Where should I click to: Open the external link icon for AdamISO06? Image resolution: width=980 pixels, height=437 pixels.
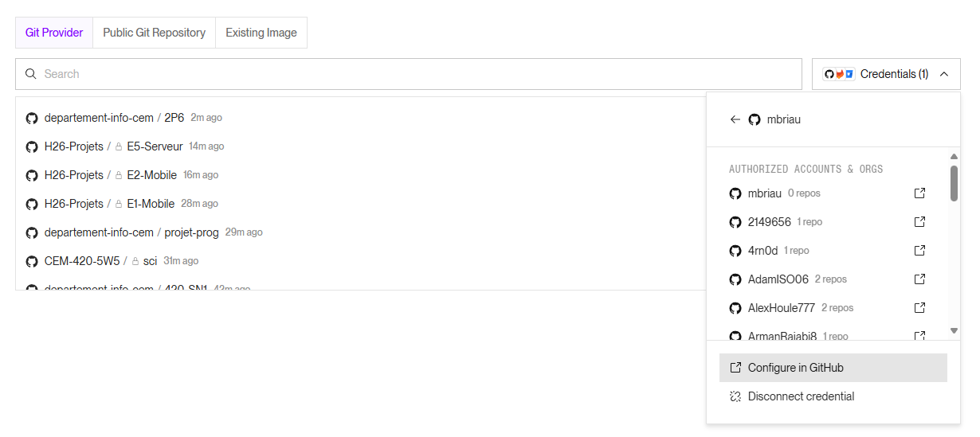[x=919, y=279]
